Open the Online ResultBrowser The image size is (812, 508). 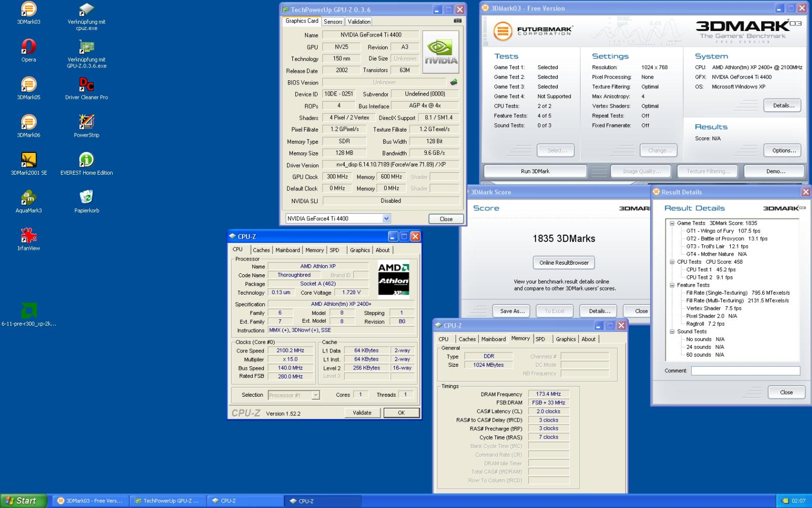[x=563, y=263]
